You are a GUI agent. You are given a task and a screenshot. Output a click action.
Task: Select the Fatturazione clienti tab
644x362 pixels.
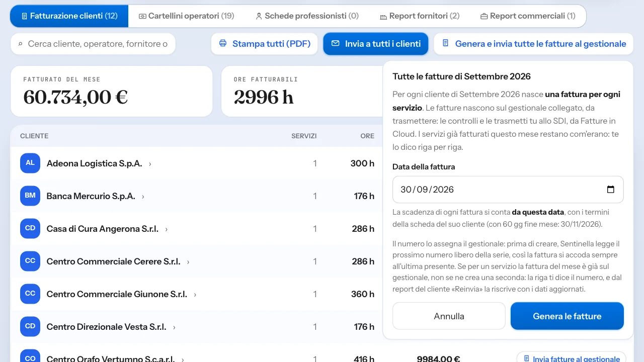point(69,16)
